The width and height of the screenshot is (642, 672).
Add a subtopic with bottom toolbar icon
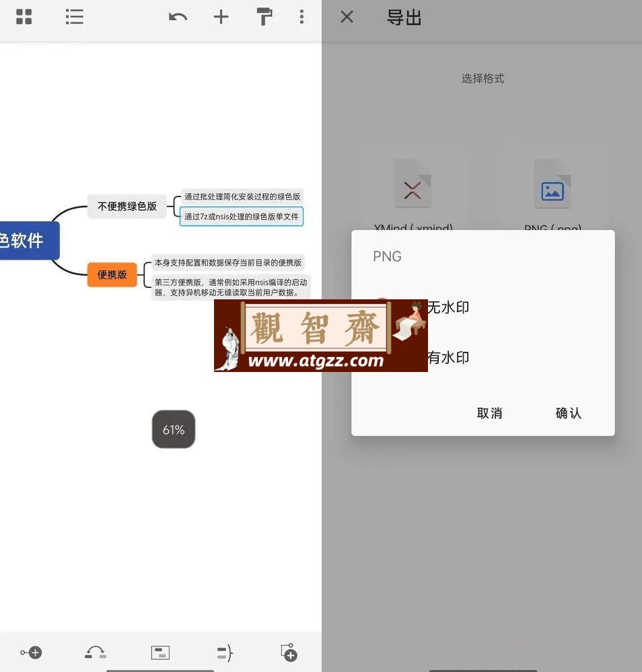click(32, 652)
